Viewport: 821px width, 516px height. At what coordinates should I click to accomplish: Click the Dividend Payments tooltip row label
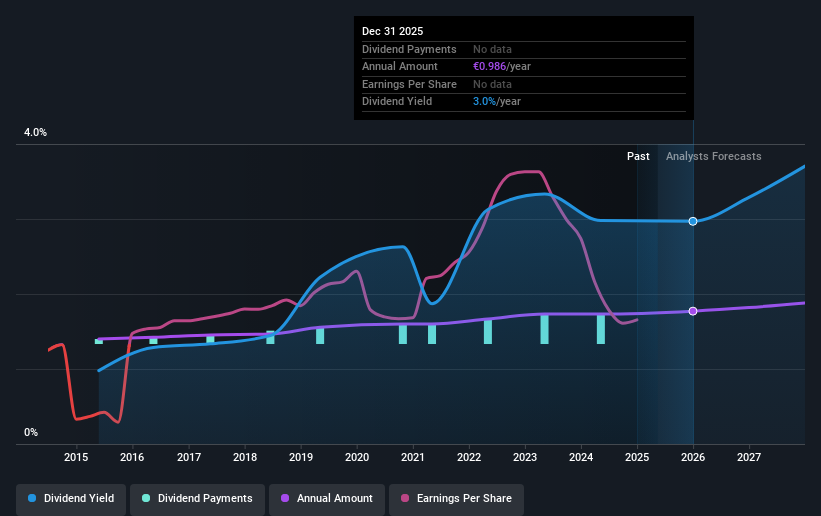409,49
